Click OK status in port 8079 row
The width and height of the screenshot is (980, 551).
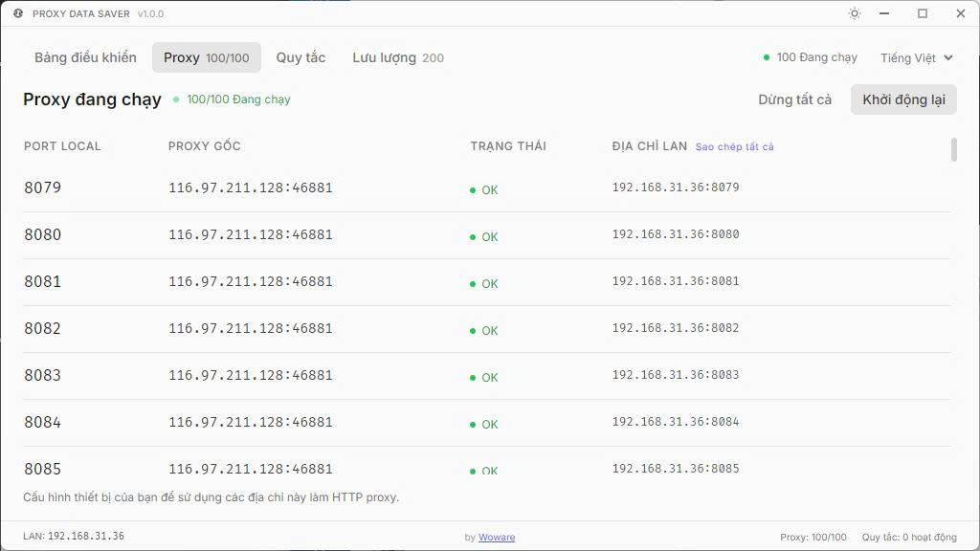tap(483, 190)
